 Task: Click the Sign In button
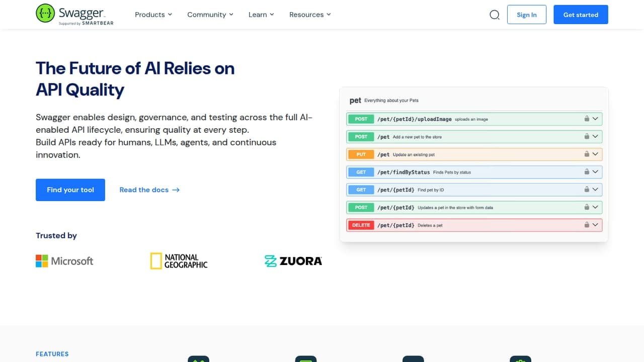point(527,15)
